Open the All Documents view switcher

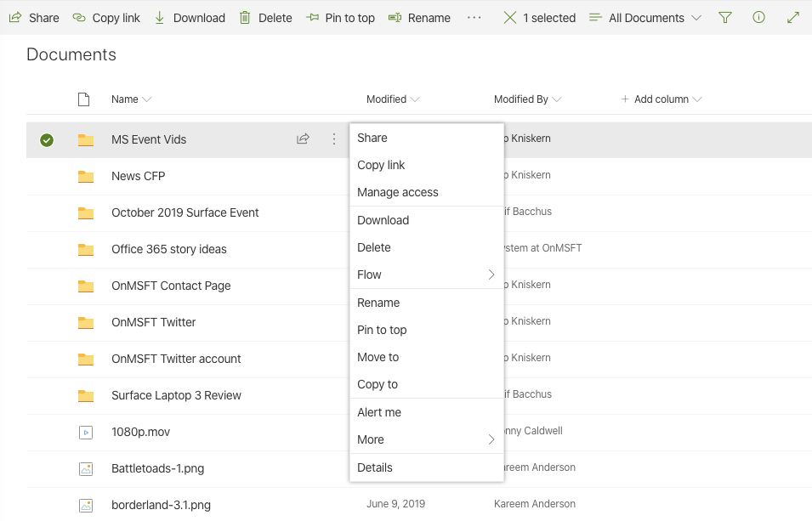(x=645, y=18)
